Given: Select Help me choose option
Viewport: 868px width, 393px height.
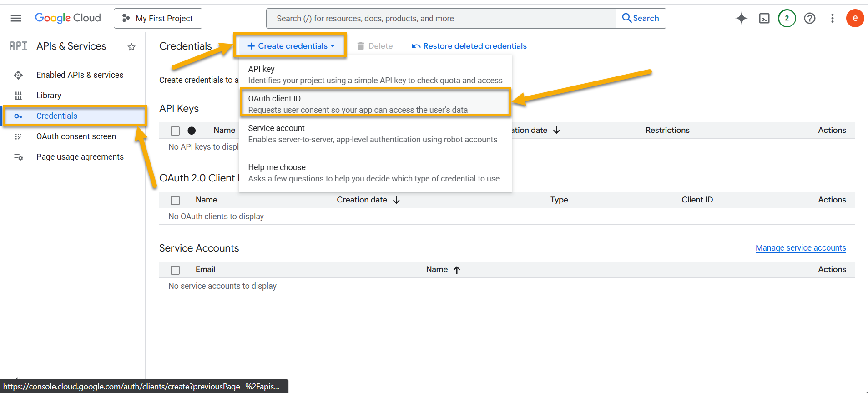Looking at the screenshot, I should (x=375, y=173).
